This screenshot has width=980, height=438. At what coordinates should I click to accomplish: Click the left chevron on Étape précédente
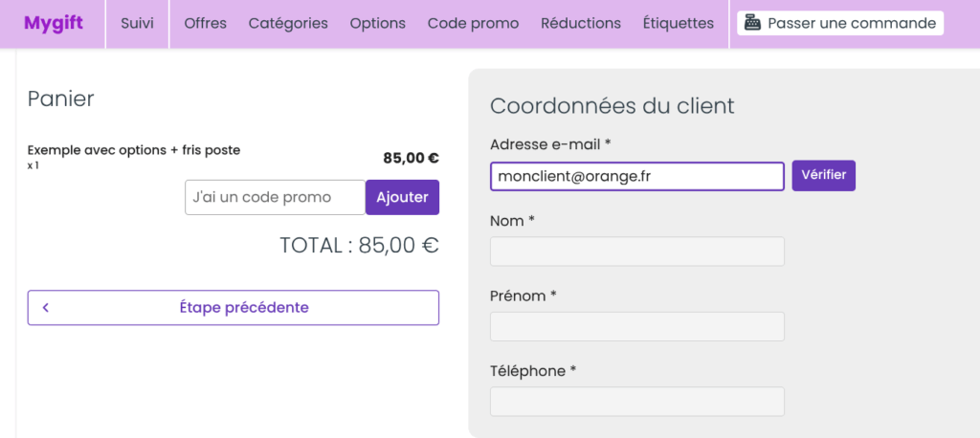pyautogui.click(x=46, y=307)
